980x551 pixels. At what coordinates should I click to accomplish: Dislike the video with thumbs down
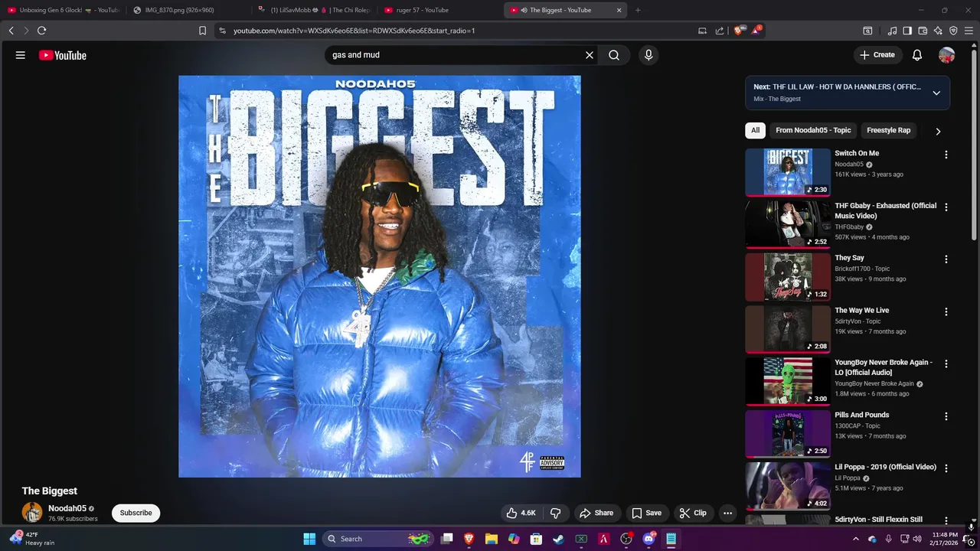556,513
